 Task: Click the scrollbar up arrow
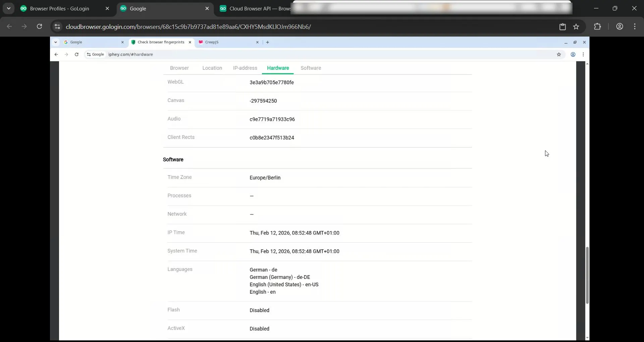click(x=587, y=64)
